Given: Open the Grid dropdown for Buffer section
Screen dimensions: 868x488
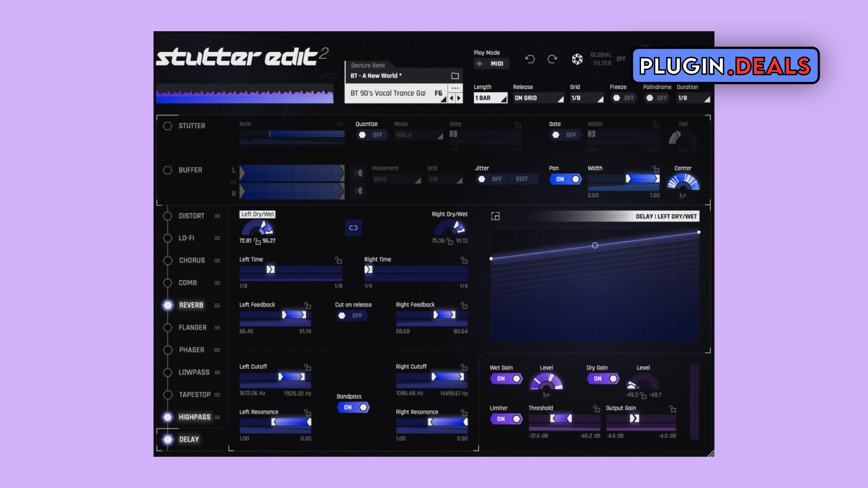Looking at the screenshot, I should click(444, 179).
